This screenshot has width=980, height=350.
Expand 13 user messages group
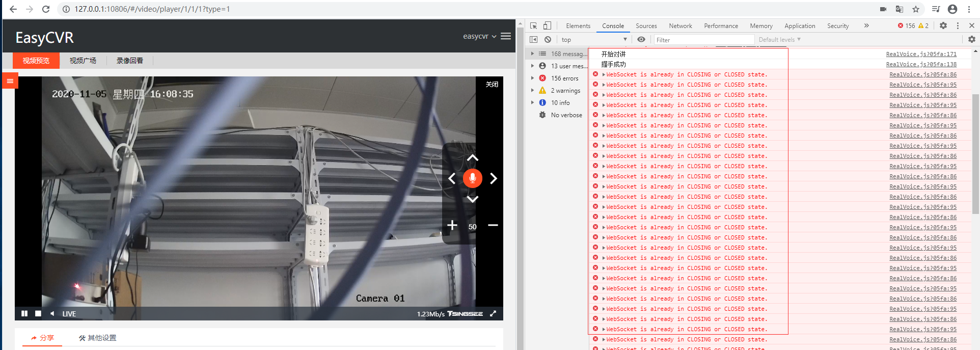(x=532, y=66)
